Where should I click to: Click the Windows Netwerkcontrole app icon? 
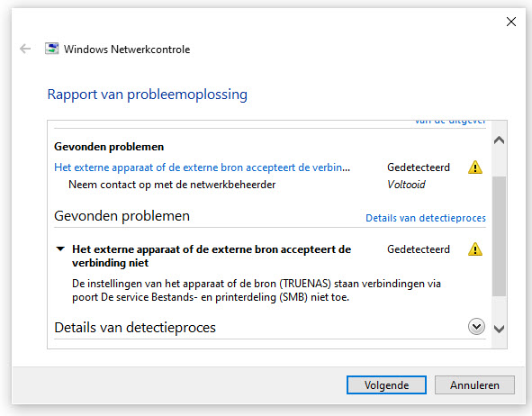(x=52, y=49)
